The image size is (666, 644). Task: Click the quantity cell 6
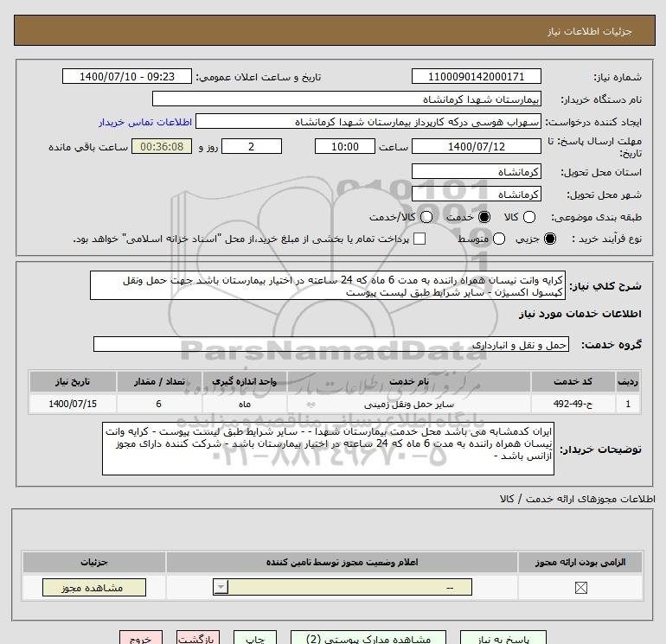[x=159, y=404]
